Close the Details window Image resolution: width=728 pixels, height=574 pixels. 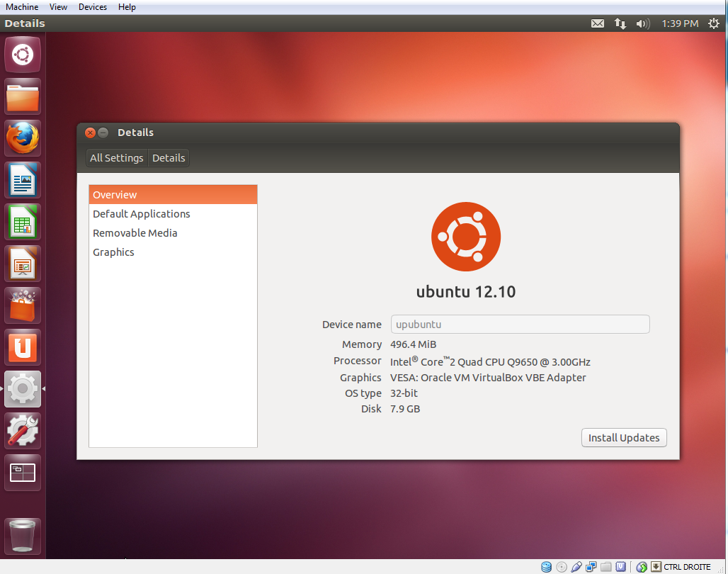pos(91,133)
